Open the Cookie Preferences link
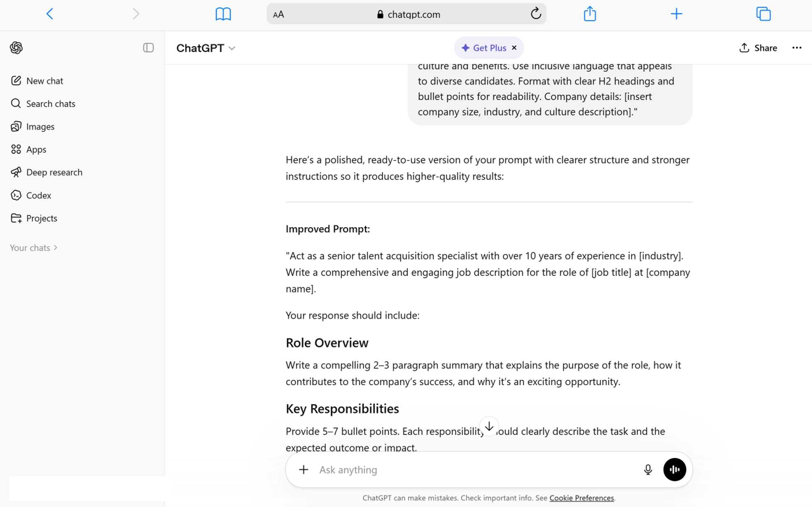Image resolution: width=812 pixels, height=507 pixels. [581, 498]
